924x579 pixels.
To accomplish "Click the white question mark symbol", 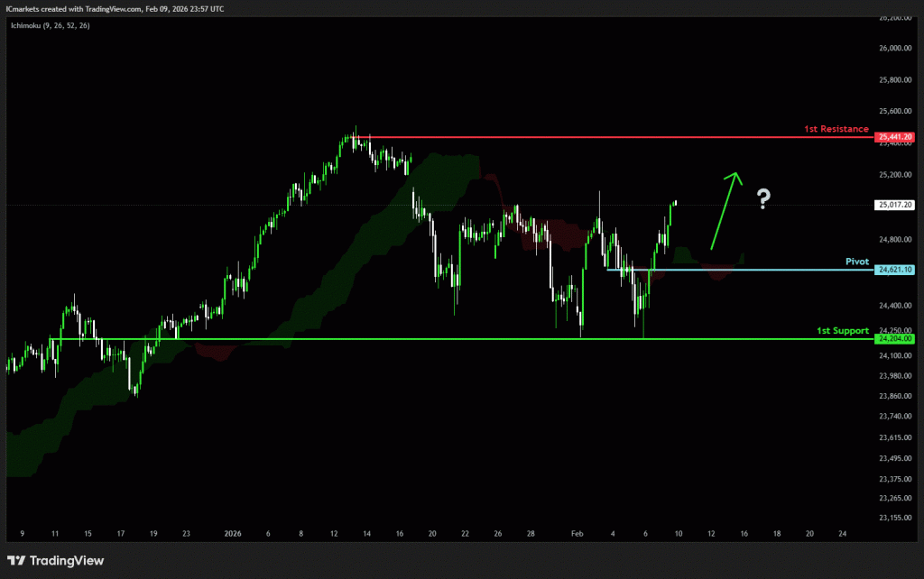I will click(x=763, y=199).
